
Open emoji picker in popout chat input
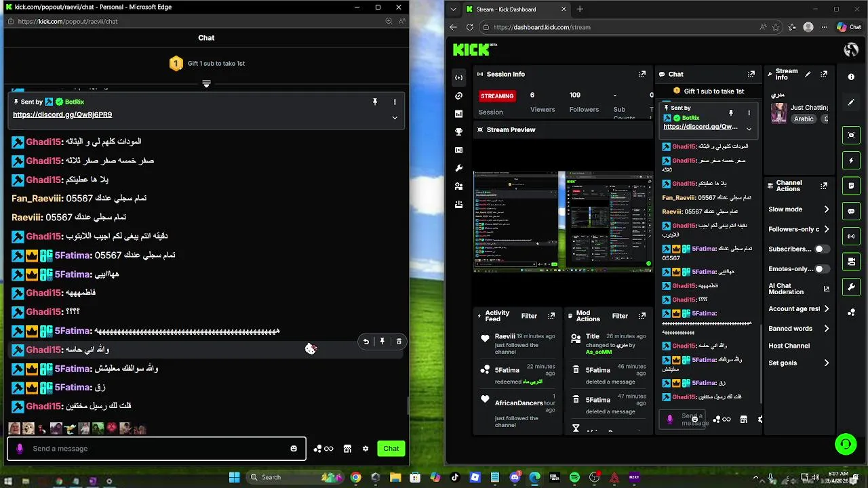(294, 449)
